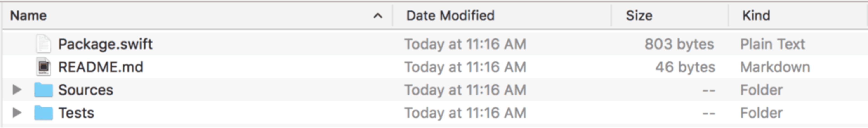Sort by the Name column header
The image size is (868, 128).
click(28, 16)
